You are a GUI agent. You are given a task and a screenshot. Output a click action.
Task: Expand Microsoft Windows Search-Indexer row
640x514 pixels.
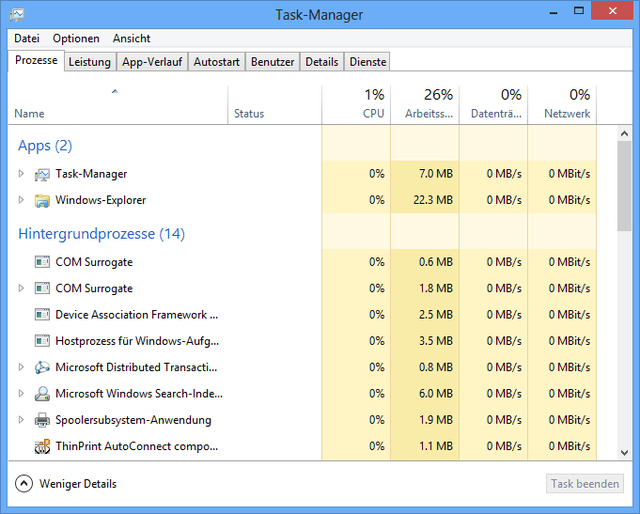click(21, 394)
